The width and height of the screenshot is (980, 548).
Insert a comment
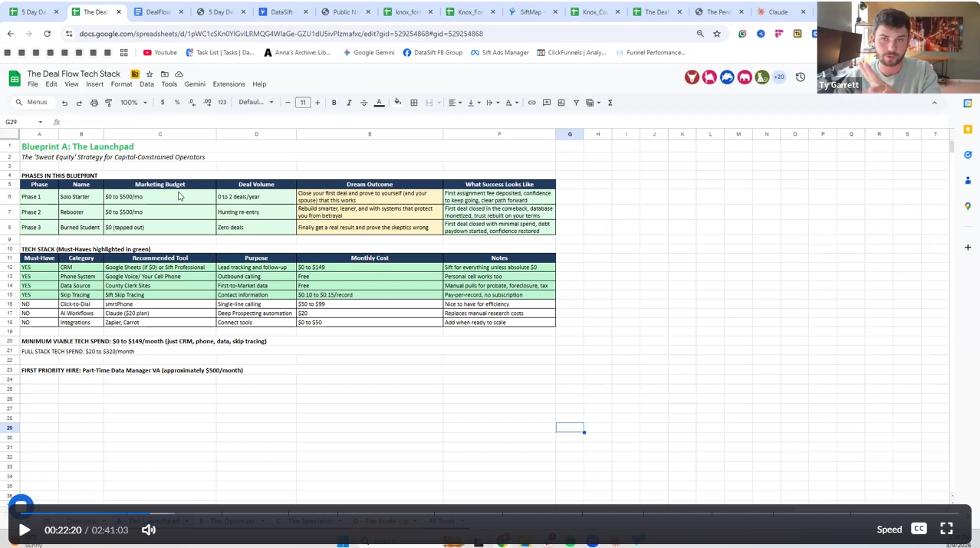[547, 103]
